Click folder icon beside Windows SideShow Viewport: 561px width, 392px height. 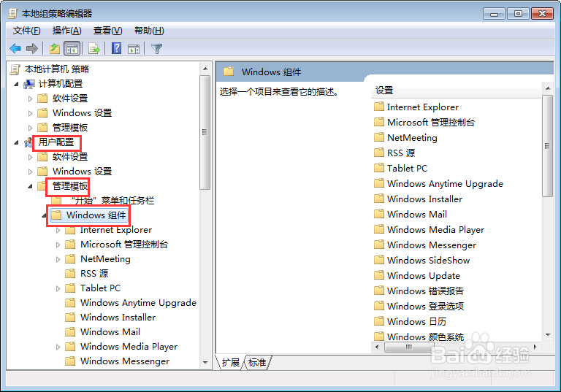click(x=379, y=260)
